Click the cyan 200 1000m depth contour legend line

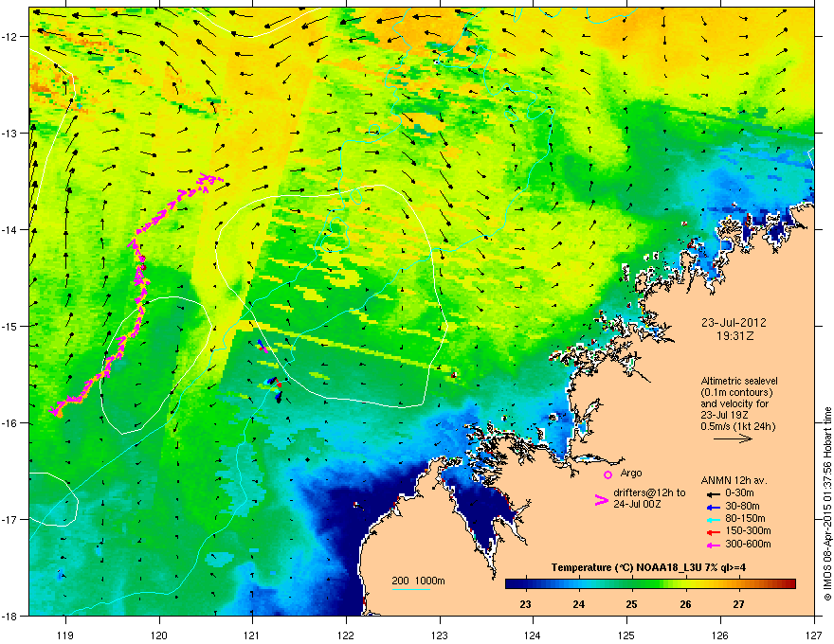(x=410, y=589)
